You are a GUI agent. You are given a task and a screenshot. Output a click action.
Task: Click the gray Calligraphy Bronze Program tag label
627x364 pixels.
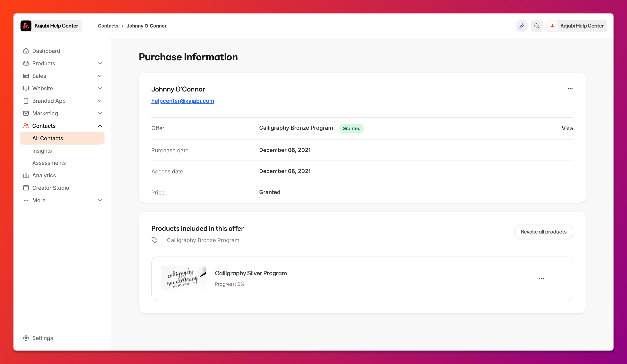pyautogui.click(x=203, y=240)
